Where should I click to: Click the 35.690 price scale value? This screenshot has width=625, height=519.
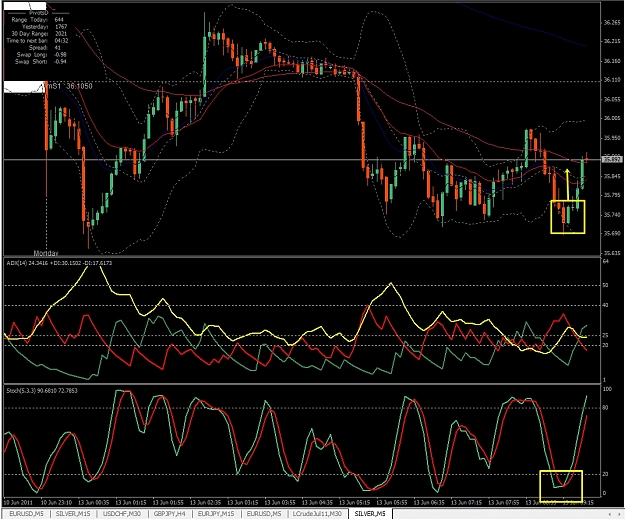tap(612, 233)
